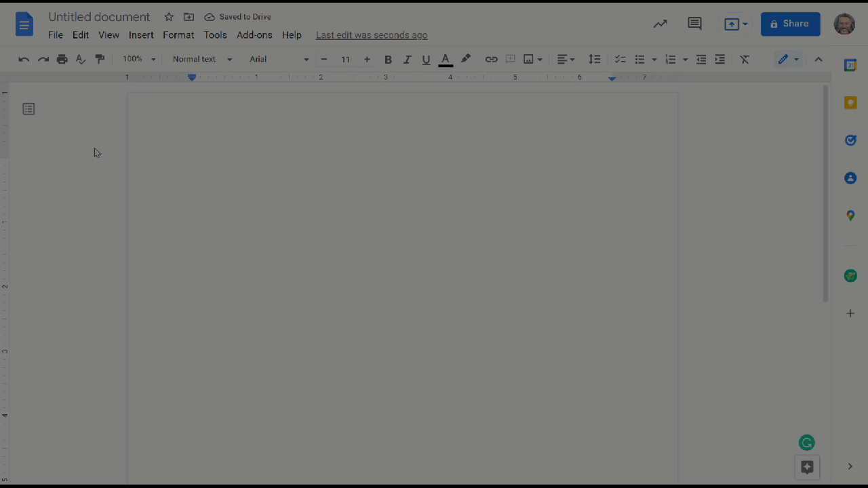
Task: Open Google Tasks side panel
Action: 850,140
